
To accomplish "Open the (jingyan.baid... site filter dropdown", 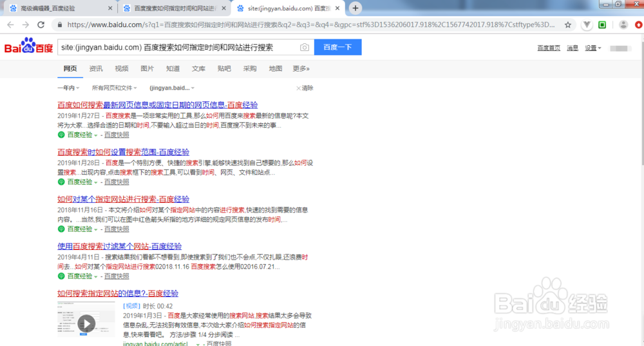I will (172, 88).
